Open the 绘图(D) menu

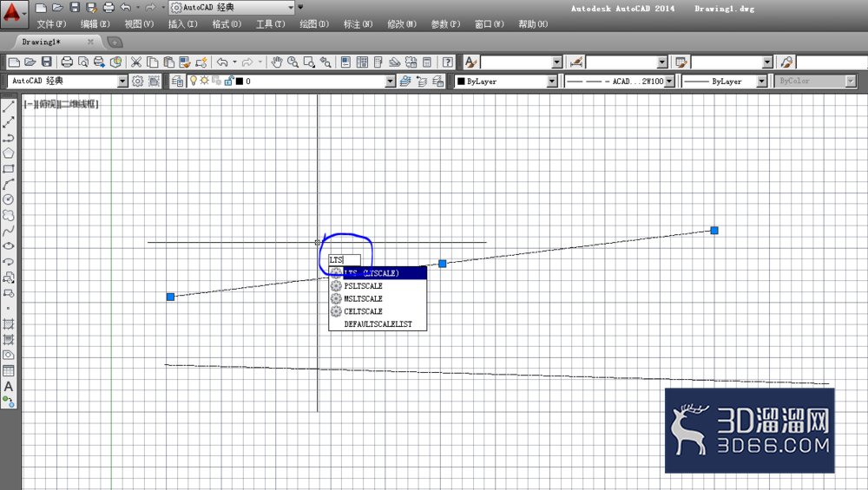click(314, 24)
